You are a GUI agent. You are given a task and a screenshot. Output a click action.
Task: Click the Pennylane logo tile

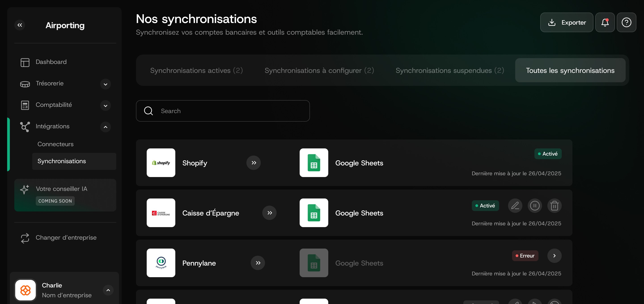pyautogui.click(x=161, y=263)
